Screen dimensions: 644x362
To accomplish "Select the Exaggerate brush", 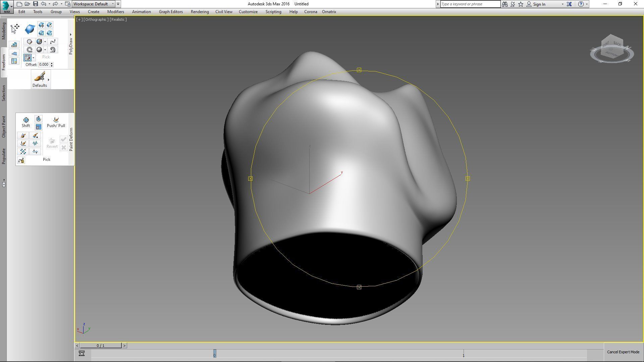I will (x=35, y=152).
